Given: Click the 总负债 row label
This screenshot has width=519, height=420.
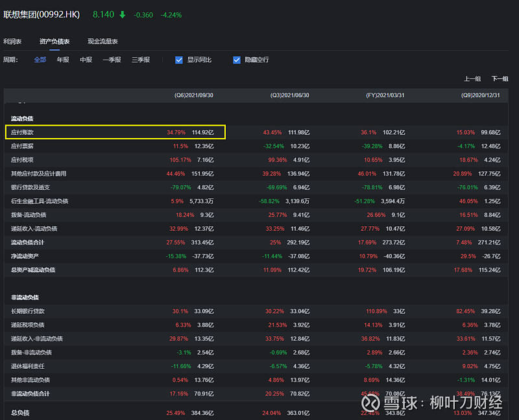Looking at the screenshot, I should click(20, 413).
